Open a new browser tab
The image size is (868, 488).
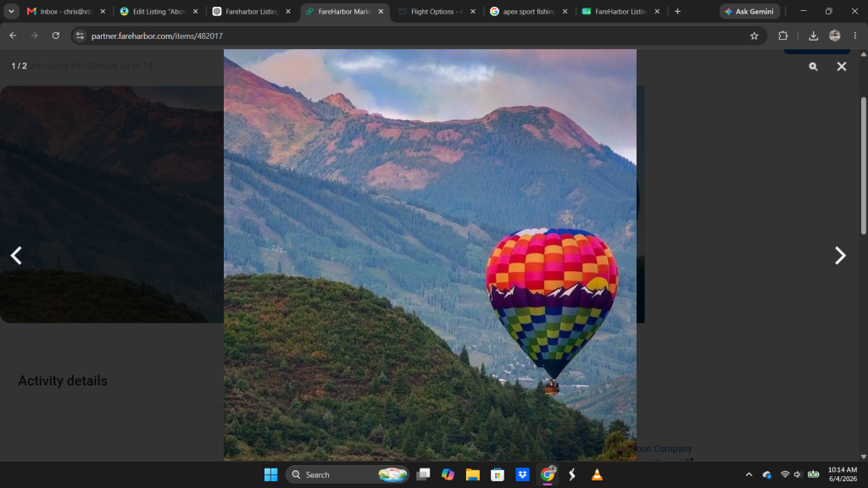tap(677, 11)
